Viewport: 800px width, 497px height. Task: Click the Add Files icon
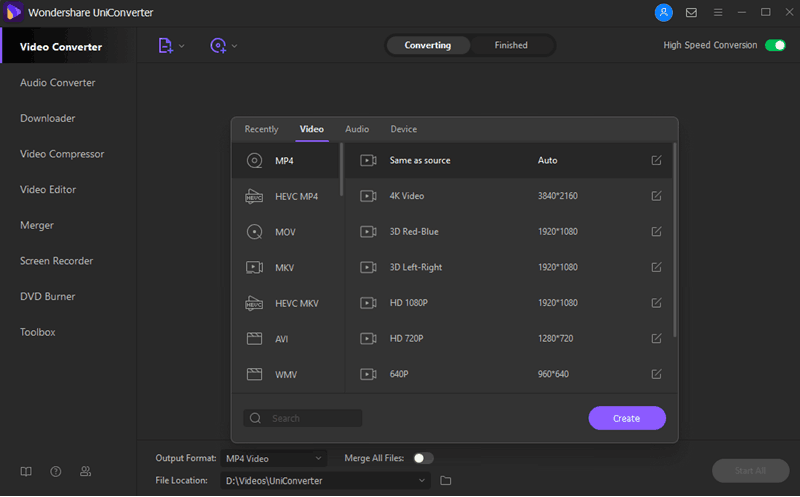pyautogui.click(x=165, y=45)
